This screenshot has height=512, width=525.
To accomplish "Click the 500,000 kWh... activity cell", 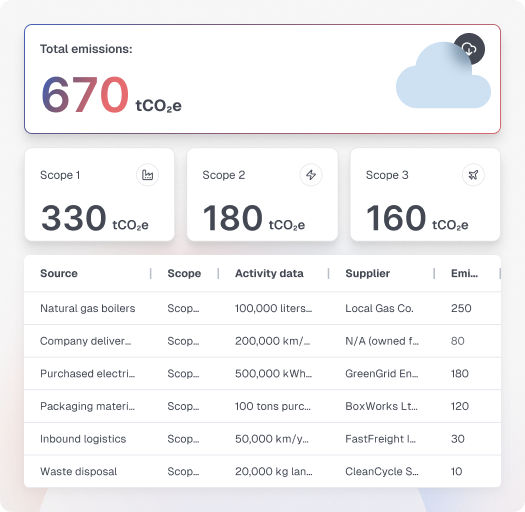I will [x=273, y=373].
